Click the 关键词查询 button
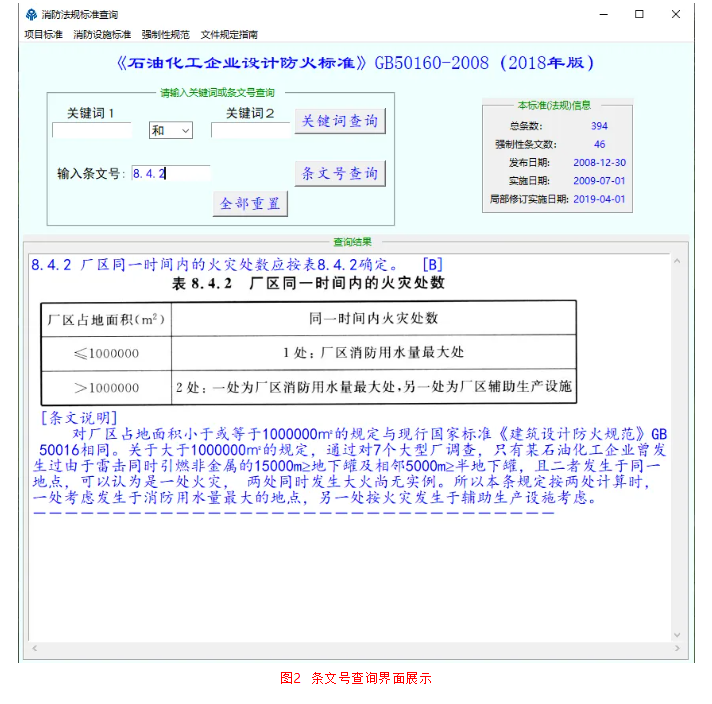The height and width of the screenshot is (704, 712). pyautogui.click(x=340, y=121)
